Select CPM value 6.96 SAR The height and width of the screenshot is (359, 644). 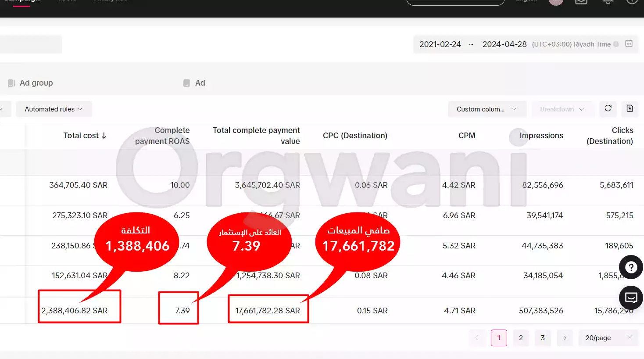click(x=459, y=215)
